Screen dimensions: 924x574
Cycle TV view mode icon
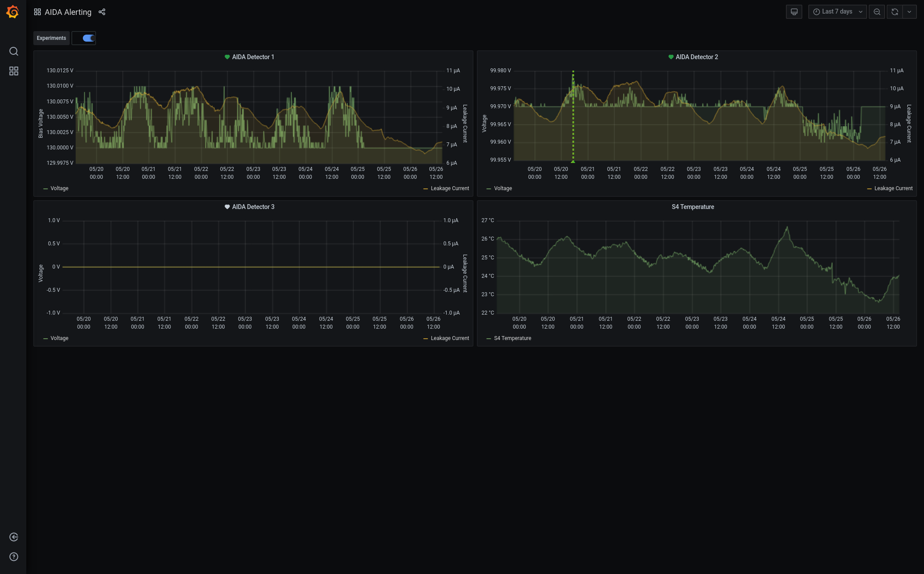(794, 12)
